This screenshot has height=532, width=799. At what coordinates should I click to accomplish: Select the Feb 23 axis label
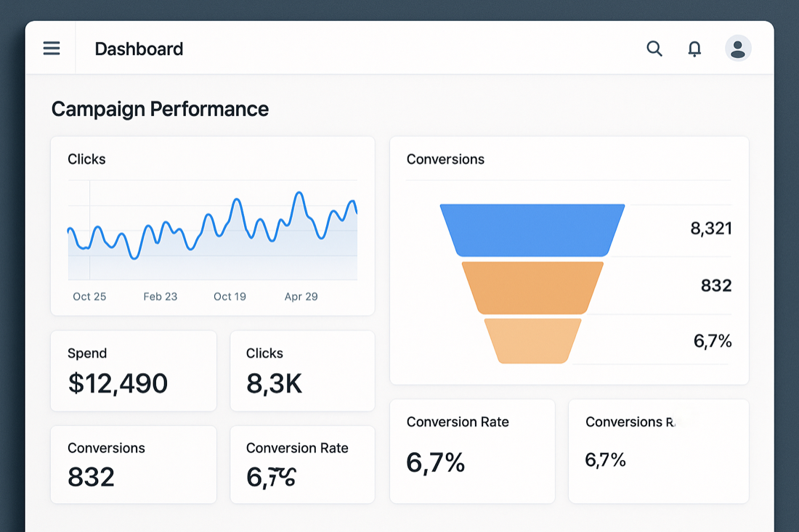click(160, 296)
